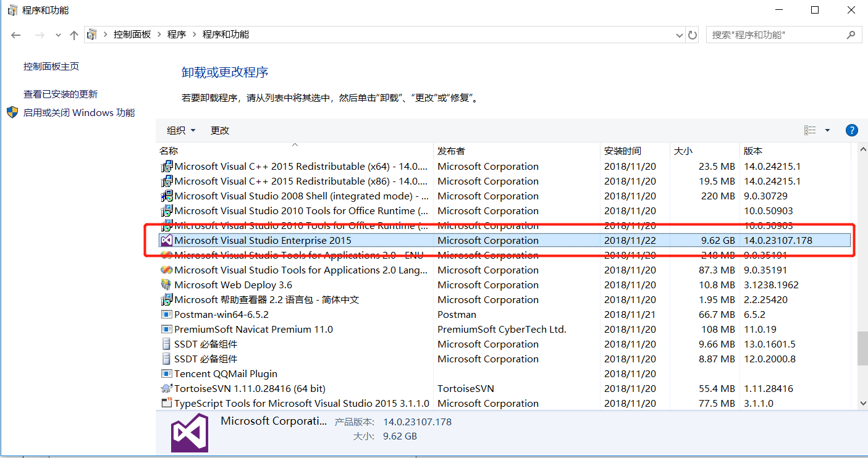Select 控制面板 in the breadcrumb path
The width and height of the screenshot is (868, 458).
132,35
